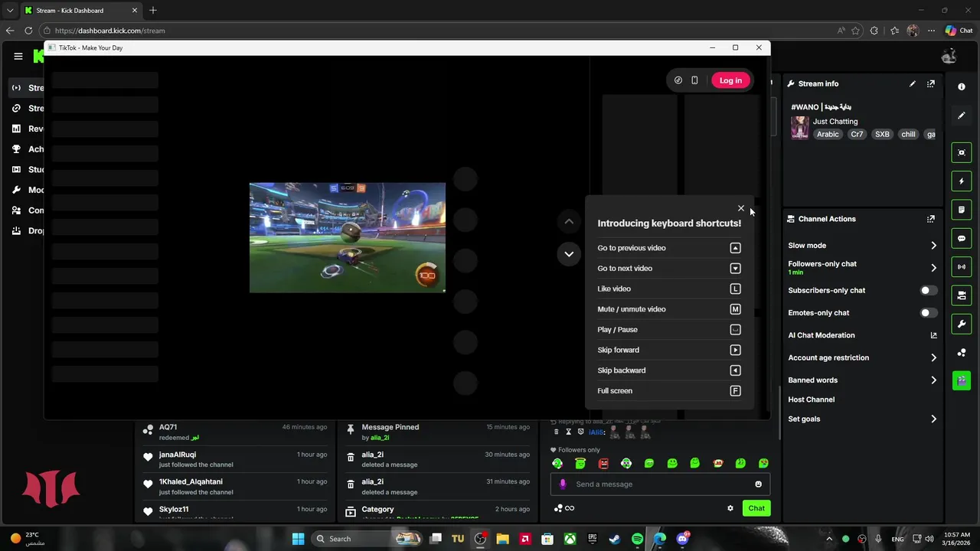
Task: Click the TikTok phone icon beside Log in
Action: tap(694, 80)
